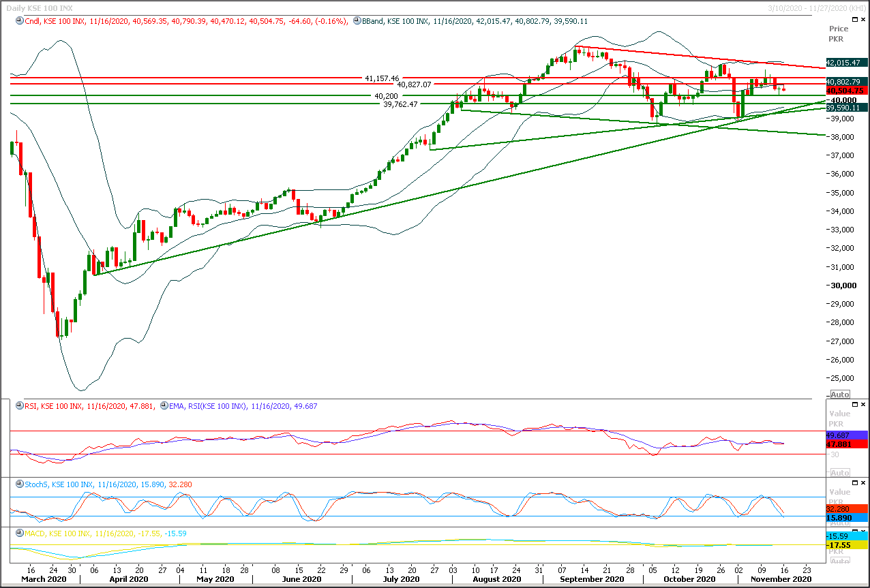Close the StochS indicator pane

tap(862, 484)
